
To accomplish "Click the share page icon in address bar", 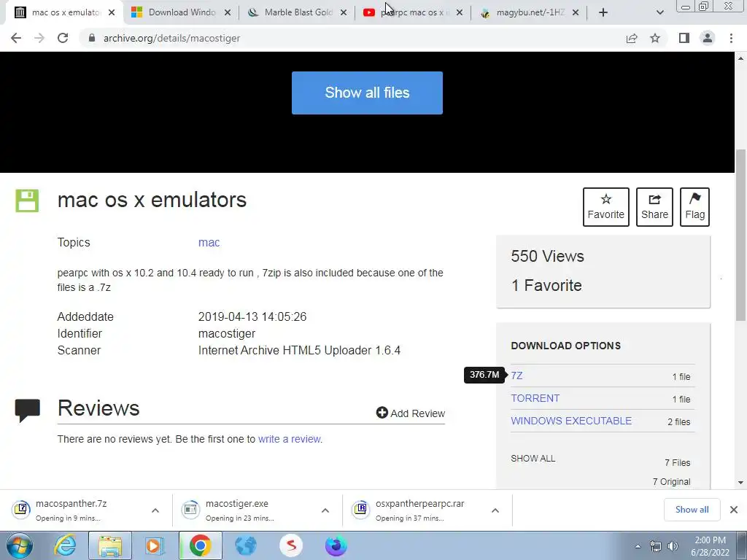I will pyautogui.click(x=632, y=38).
